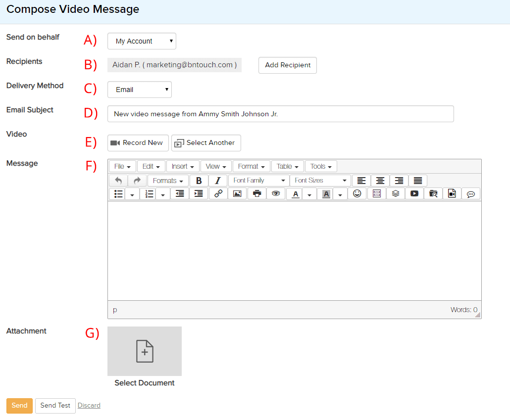The width and height of the screenshot is (510, 420).
Task: Open the Send on behalf dropdown
Action: pyautogui.click(x=142, y=41)
